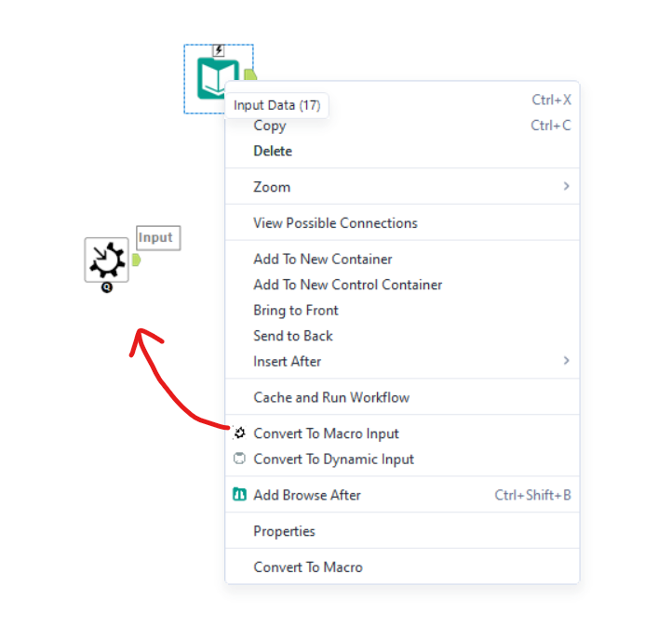Choose Copy from the context menu
This screenshot has height=626, width=672.
[402, 126]
